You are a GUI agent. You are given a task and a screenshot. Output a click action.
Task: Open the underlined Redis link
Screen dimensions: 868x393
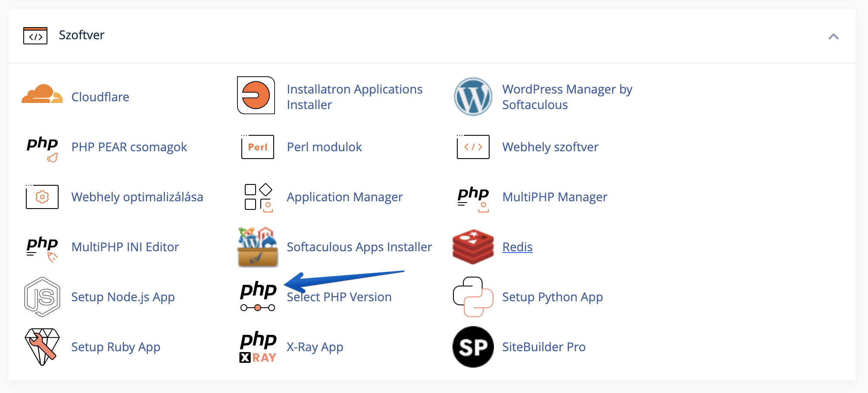point(518,247)
